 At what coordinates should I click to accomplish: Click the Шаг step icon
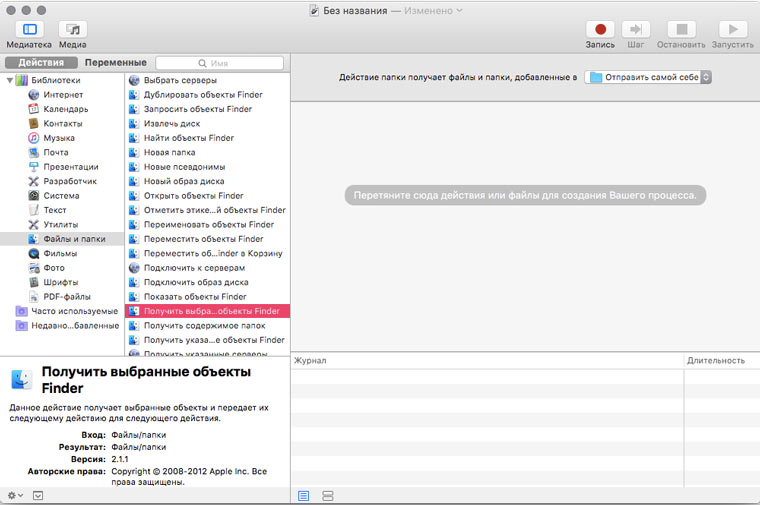click(x=636, y=30)
